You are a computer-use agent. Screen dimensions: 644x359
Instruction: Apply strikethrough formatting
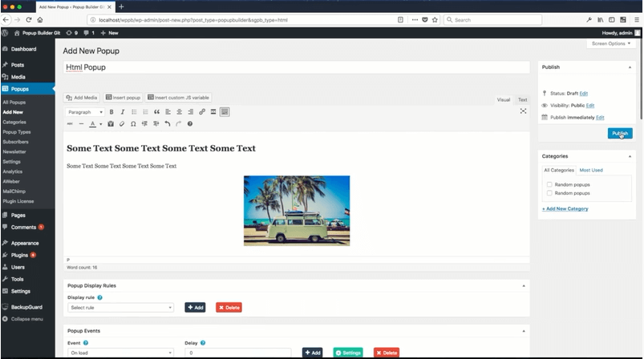(70, 124)
